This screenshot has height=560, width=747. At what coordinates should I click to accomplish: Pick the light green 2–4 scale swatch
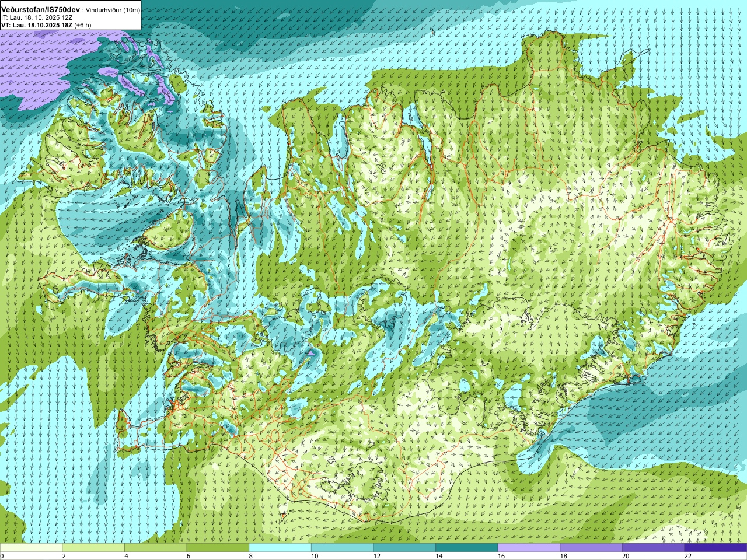[93, 548]
